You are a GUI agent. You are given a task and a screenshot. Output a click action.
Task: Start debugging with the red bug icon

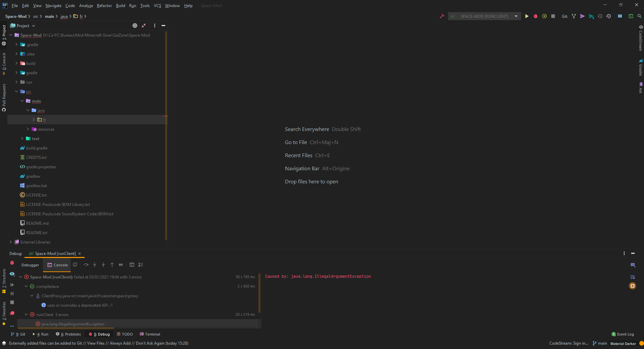pyautogui.click(x=536, y=16)
